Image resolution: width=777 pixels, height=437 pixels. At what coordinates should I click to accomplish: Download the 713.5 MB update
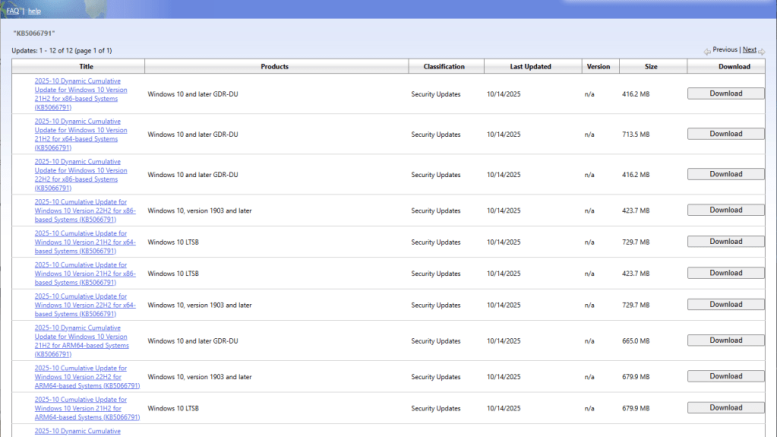tap(725, 133)
